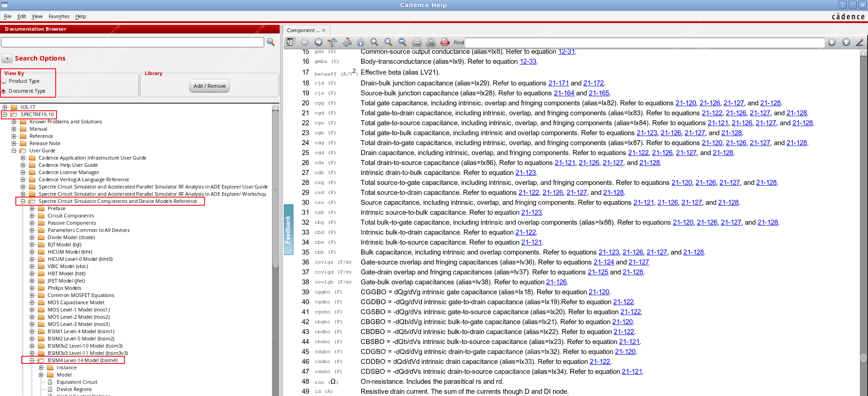Click the down-tree arrow topic icon
Viewport: 868px width, 396px height.
[347, 42]
